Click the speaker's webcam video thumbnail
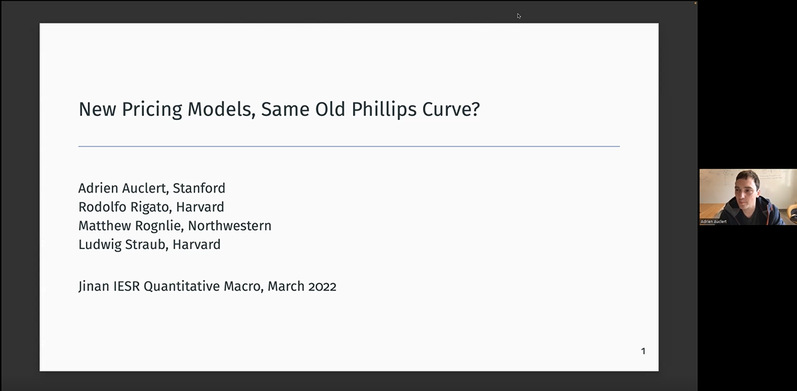797x391 pixels. click(748, 197)
